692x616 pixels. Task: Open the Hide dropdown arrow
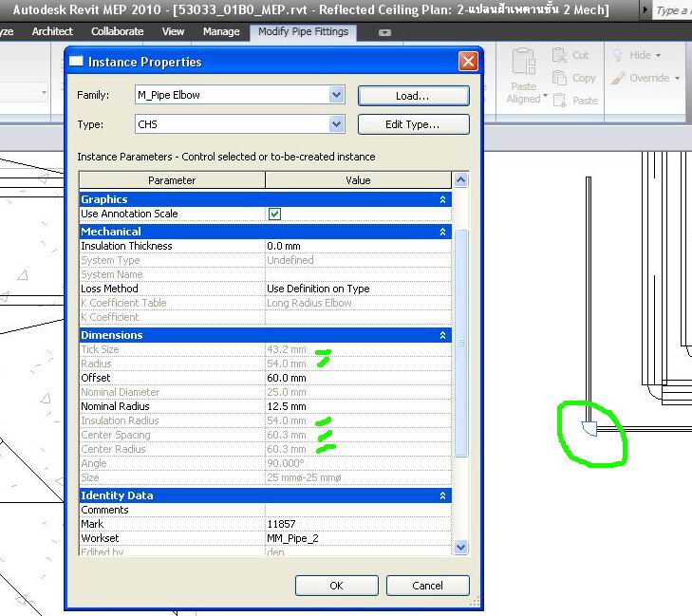click(658, 56)
